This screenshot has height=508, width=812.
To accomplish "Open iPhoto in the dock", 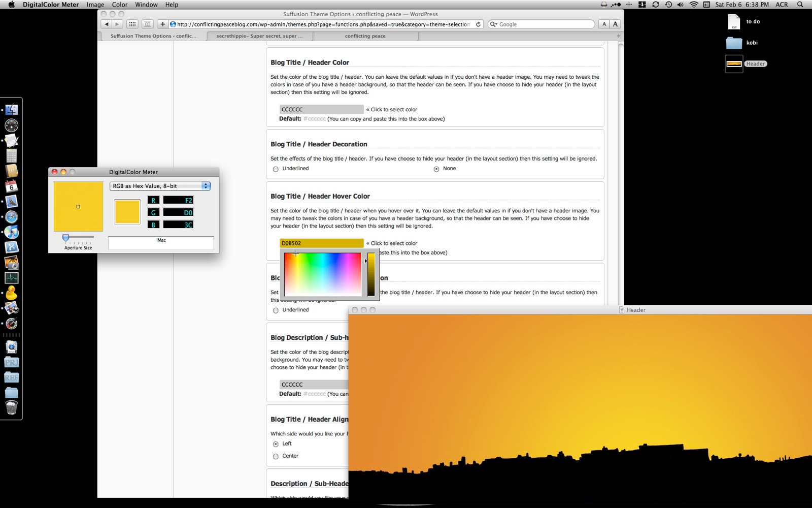I will (11, 263).
